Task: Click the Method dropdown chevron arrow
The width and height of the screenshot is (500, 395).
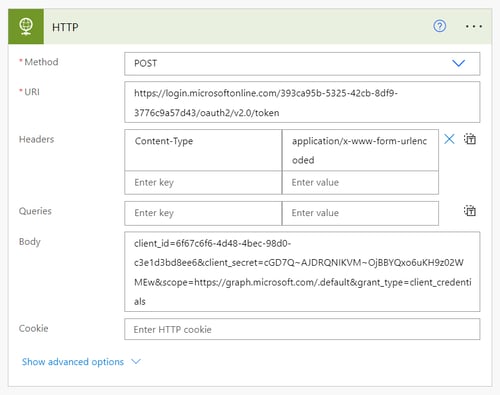Action: pyautogui.click(x=458, y=63)
